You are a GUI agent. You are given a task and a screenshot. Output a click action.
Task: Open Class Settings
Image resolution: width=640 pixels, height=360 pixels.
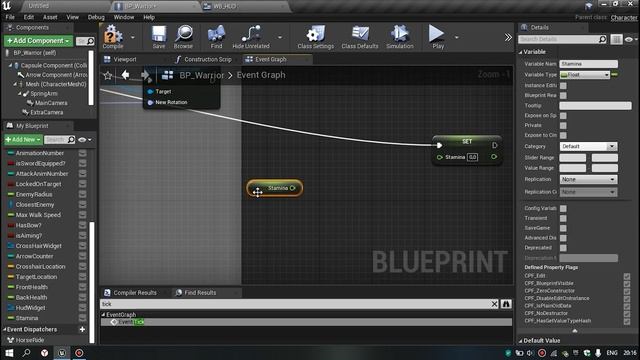click(x=316, y=37)
